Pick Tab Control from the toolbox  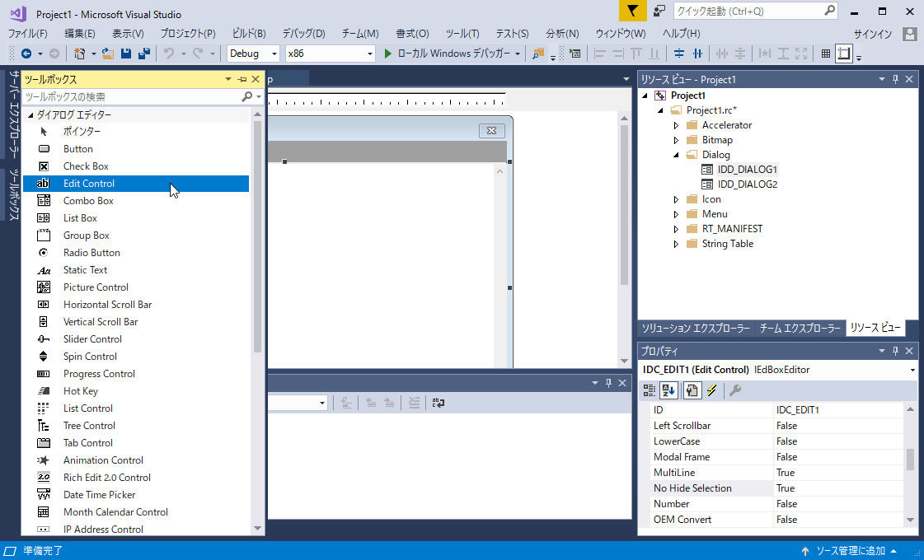[x=135, y=443]
